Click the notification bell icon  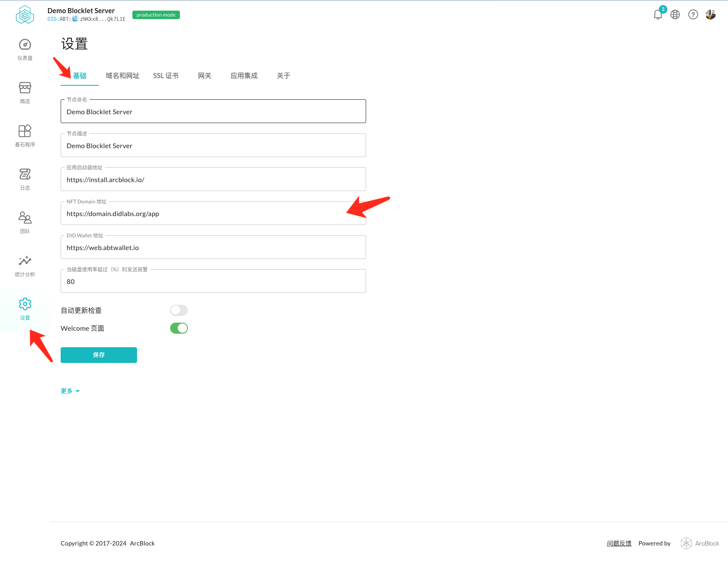658,15
